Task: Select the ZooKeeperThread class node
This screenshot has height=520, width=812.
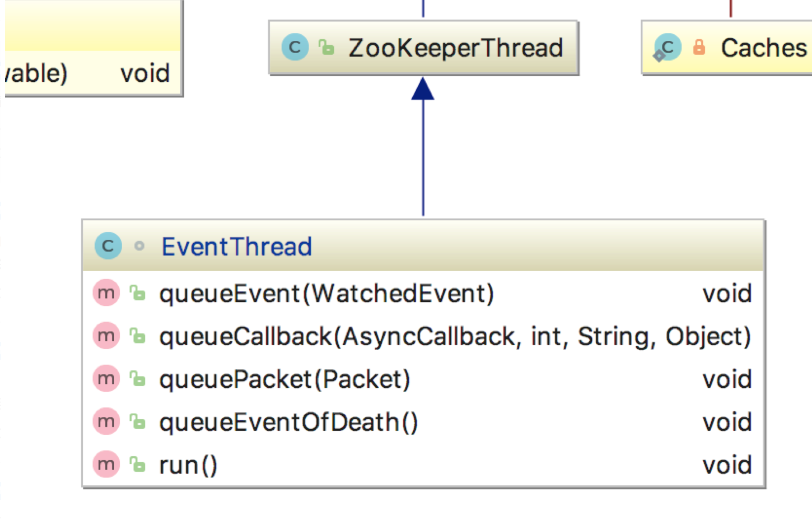Action: 423,48
